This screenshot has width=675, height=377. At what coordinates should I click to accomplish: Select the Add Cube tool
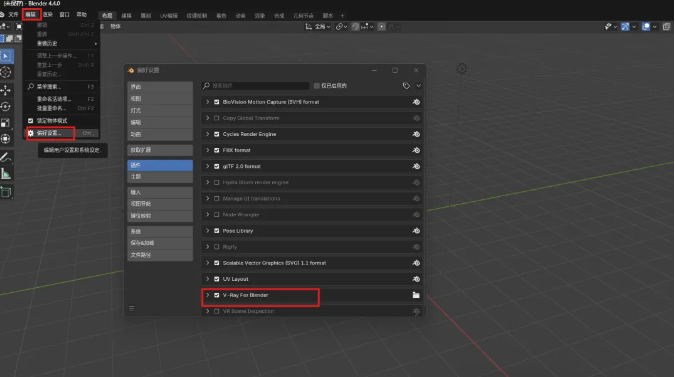6,192
